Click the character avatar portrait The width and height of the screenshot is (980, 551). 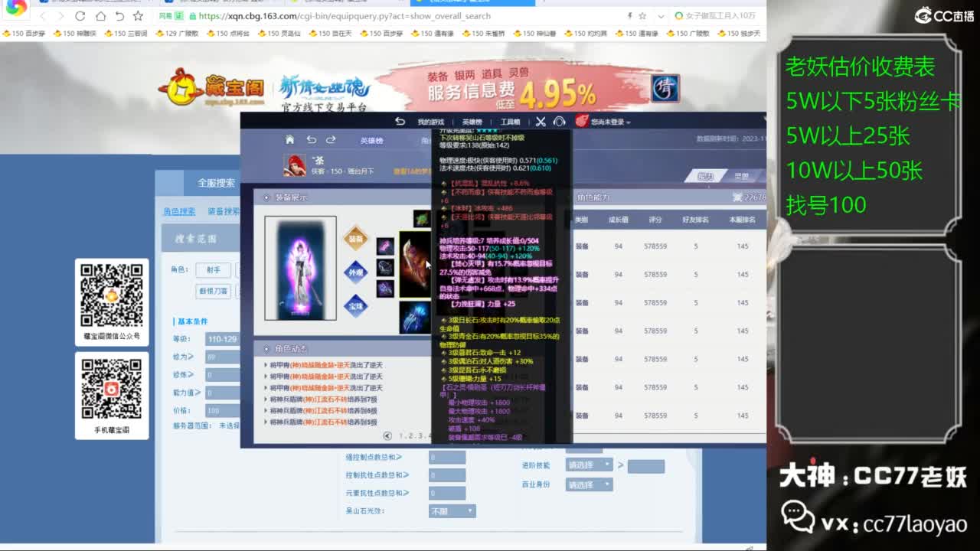pyautogui.click(x=295, y=165)
